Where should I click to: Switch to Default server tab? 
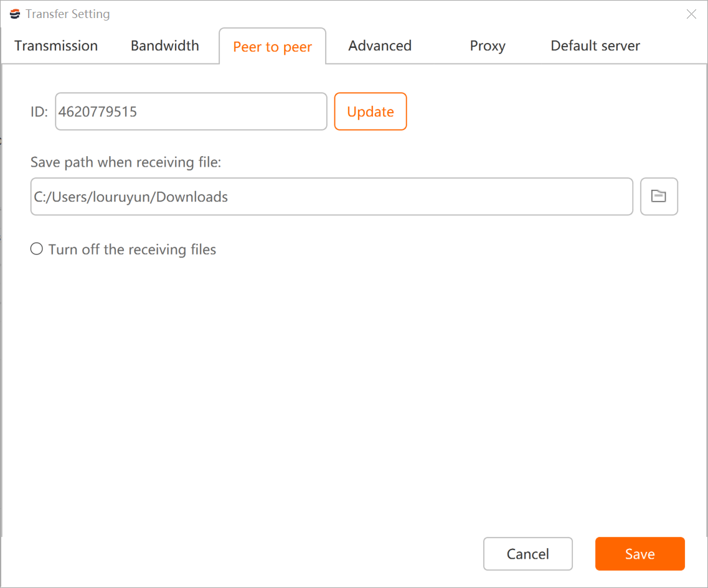[595, 45]
